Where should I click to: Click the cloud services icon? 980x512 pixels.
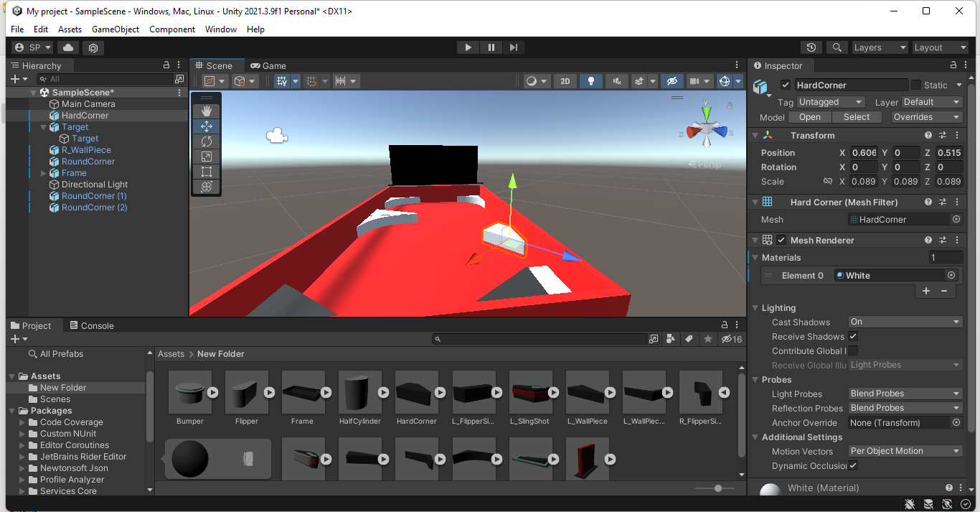(x=68, y=47)
